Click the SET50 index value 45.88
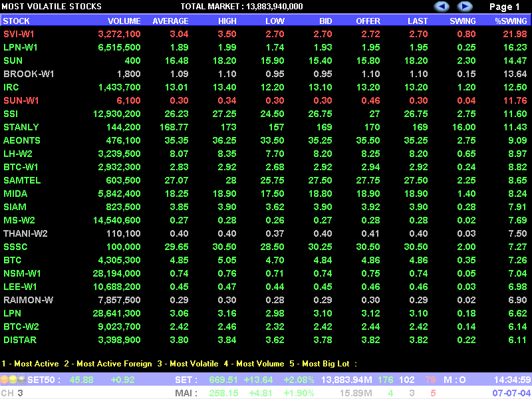This screenshot has width=532, height=399. click(x=81, y=380)
